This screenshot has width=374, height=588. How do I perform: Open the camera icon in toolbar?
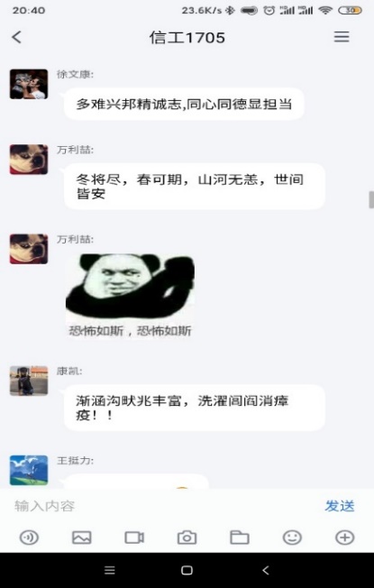(x=187, y=537)
